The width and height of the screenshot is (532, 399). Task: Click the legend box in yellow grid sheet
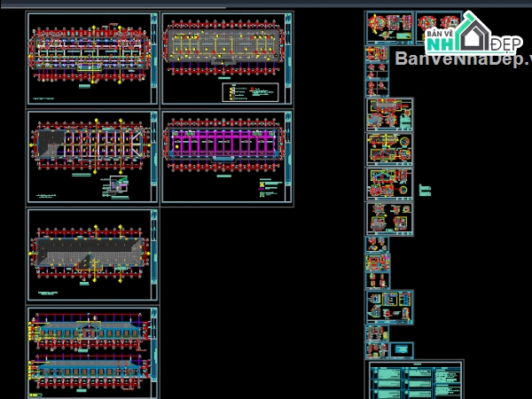click(x=251, y=92)
